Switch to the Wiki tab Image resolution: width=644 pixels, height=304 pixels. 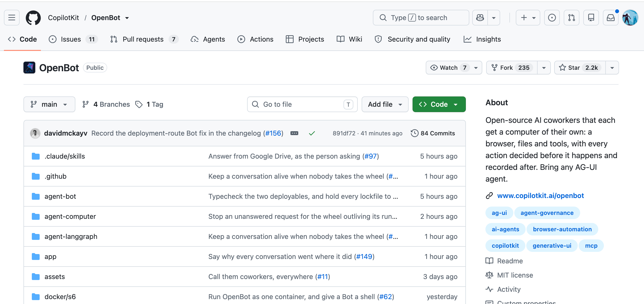pos(349,39)
